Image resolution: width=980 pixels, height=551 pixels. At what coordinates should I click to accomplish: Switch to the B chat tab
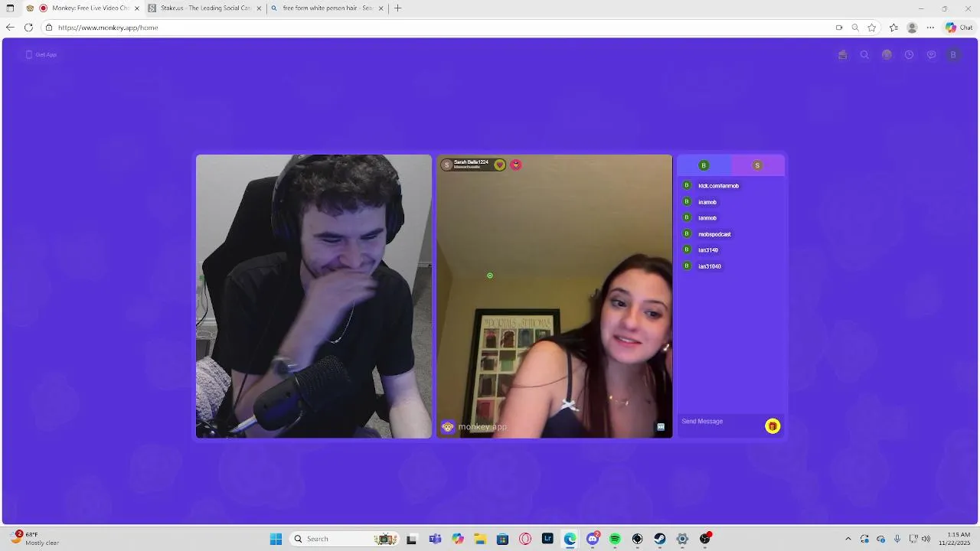click(704, 165)
